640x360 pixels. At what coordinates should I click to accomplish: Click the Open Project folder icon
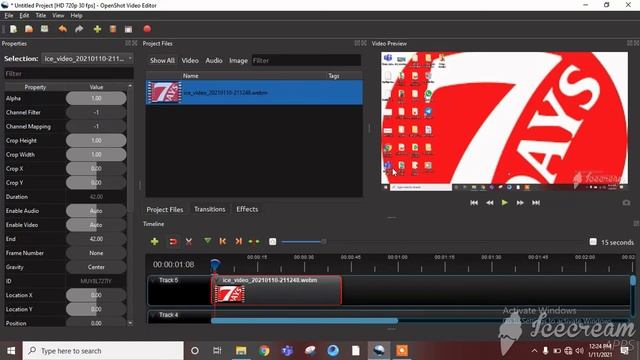pos(29,29)
